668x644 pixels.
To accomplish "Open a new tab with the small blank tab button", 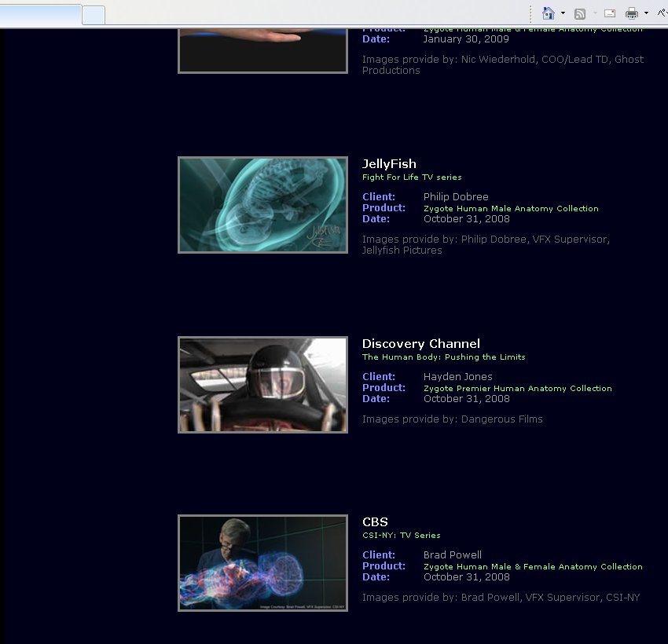I will [94, 16].
